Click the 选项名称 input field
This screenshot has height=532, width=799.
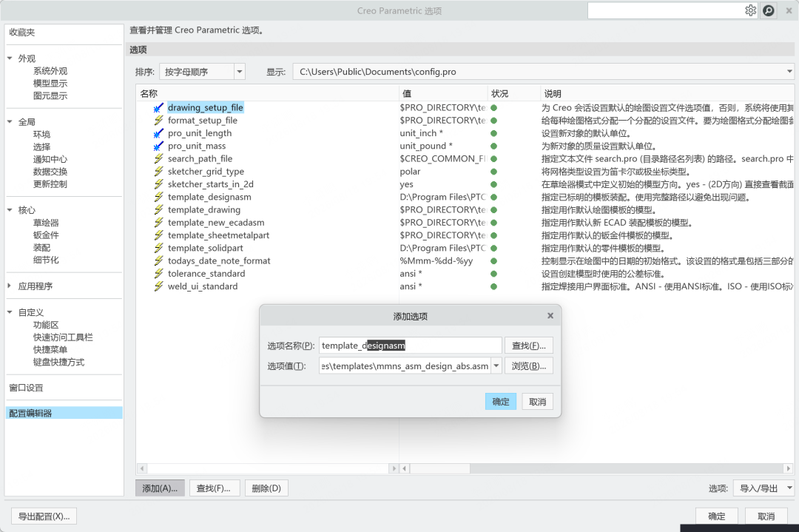[x=410, y=346]
